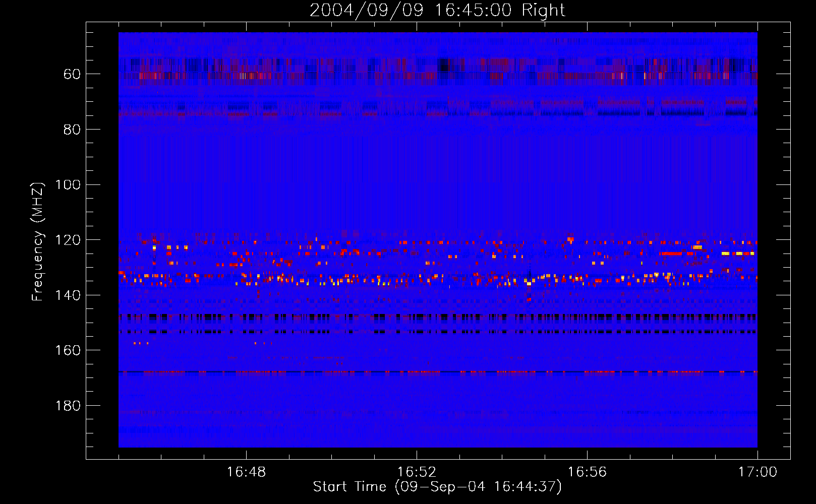
Task: Click the 16:48 time tick label
Action: [x=246, y=472]
